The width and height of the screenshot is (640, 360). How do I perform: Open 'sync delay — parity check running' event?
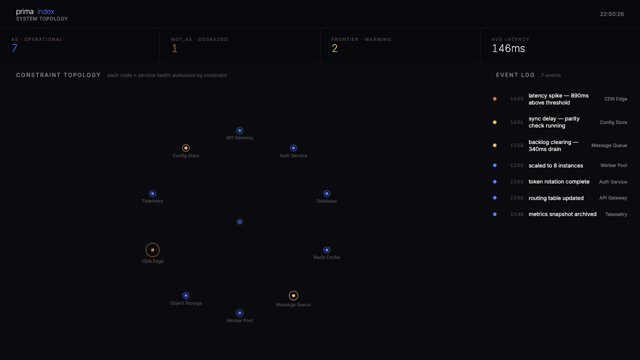[554, 122]
